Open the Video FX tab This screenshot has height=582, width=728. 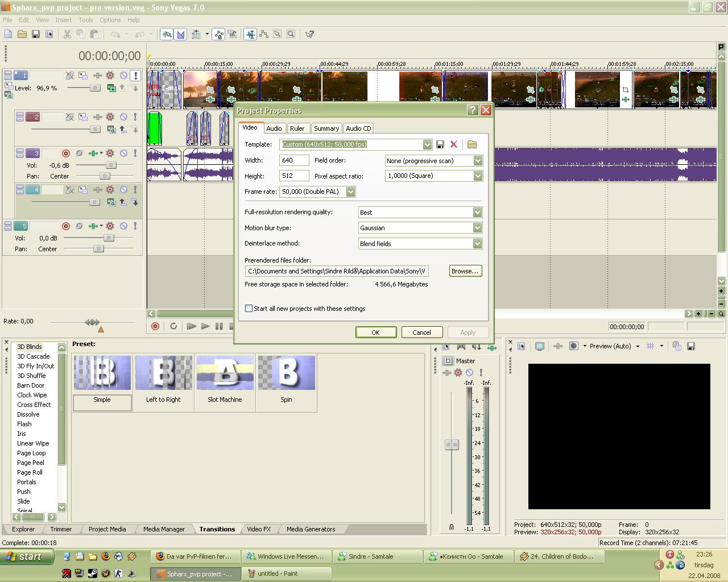pos(259,529)
